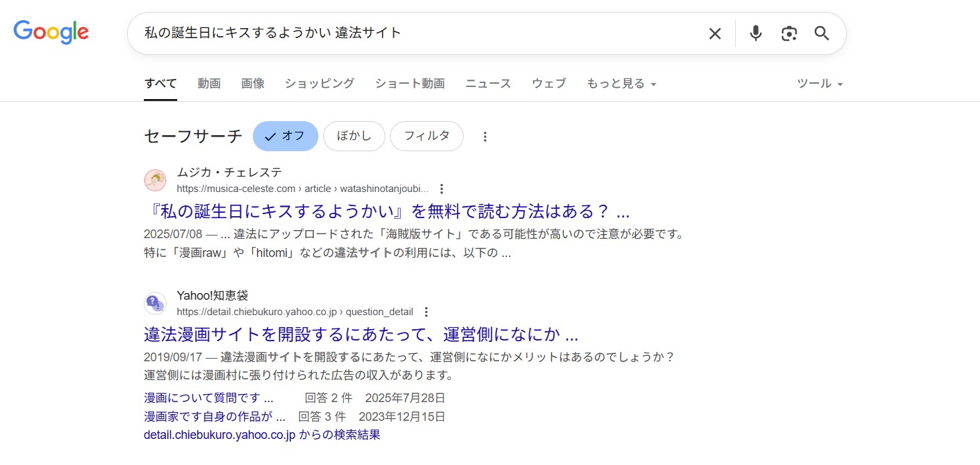
Task: Enable the ぼかし SafeSearch option
Action: 354,136
